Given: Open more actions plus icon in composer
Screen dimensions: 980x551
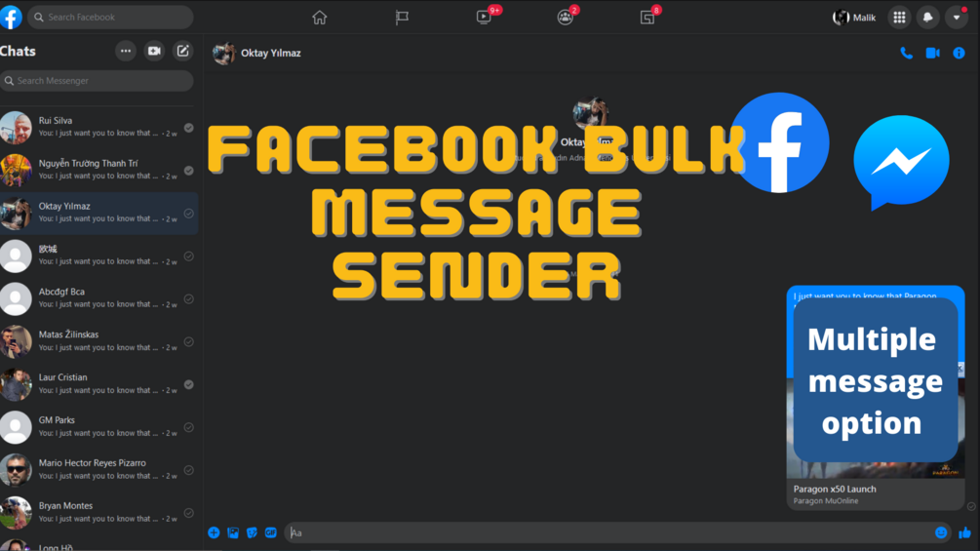Looking at the screenshot, I should (x=214, y=532).
